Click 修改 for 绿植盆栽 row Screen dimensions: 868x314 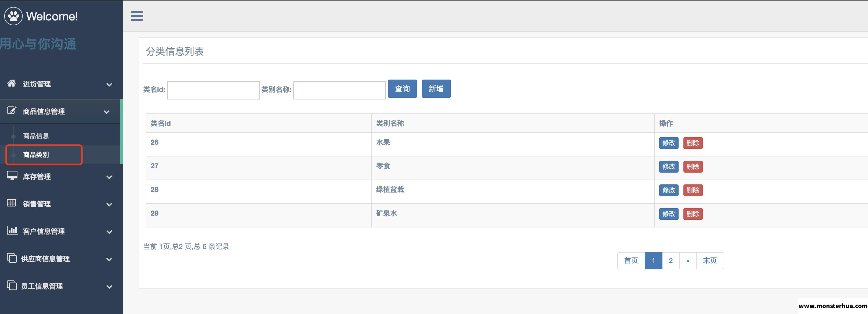click(669, 190)
